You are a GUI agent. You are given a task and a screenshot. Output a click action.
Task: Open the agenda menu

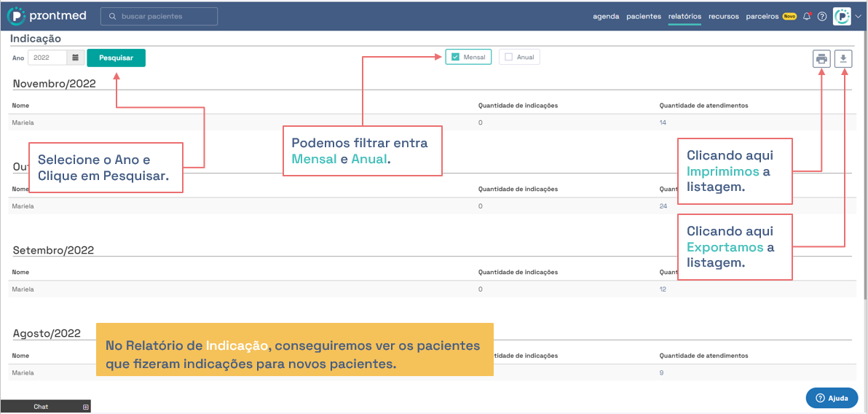click(606, 16)
